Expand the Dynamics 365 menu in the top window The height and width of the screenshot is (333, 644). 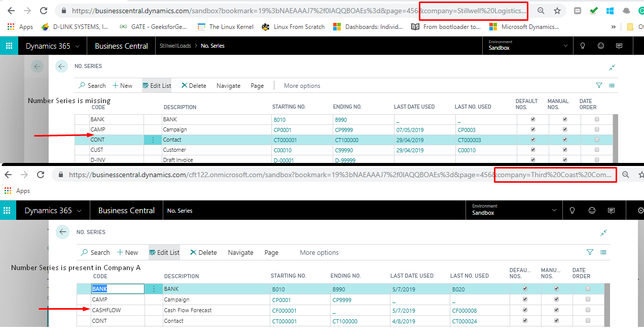point(53,46)
